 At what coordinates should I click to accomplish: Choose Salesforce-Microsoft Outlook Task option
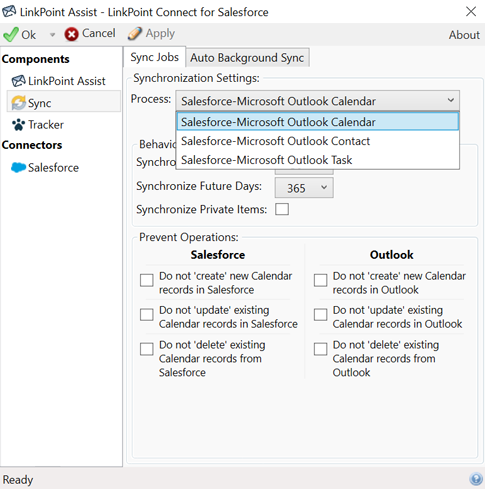(318, 160)
